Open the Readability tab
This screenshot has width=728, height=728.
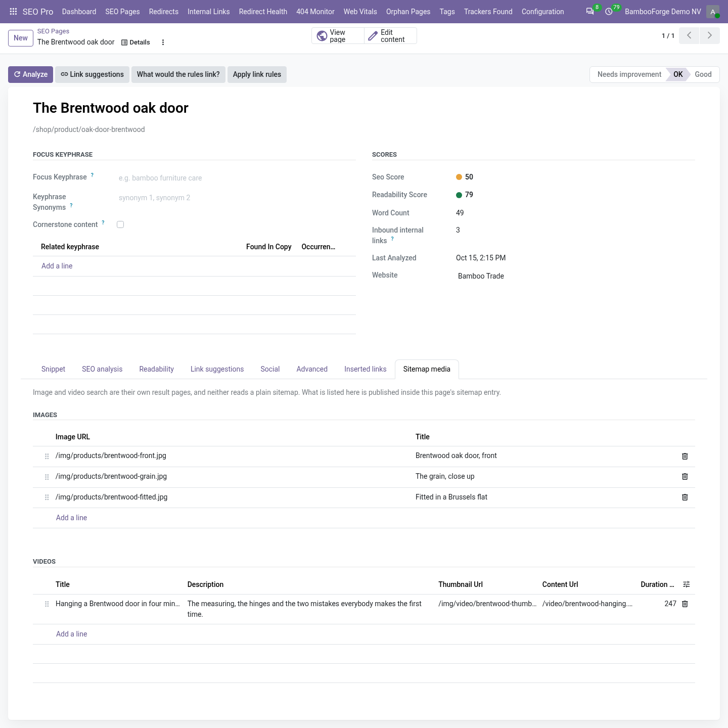pyautogui.click(x=156, y=369)
